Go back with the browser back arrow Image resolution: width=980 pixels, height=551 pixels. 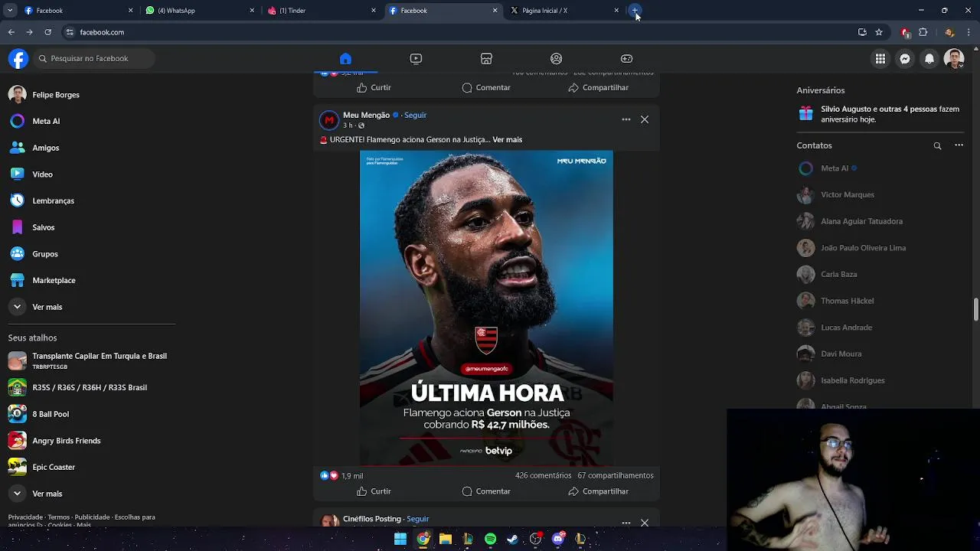pos(11,32)
